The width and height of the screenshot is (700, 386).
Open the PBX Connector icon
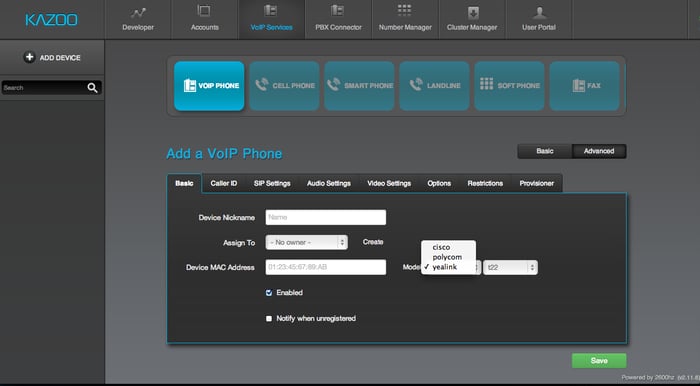338,11
